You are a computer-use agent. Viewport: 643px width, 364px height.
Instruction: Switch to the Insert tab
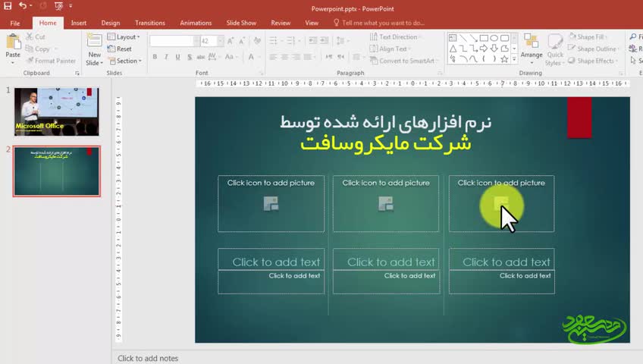coord(78,23)
